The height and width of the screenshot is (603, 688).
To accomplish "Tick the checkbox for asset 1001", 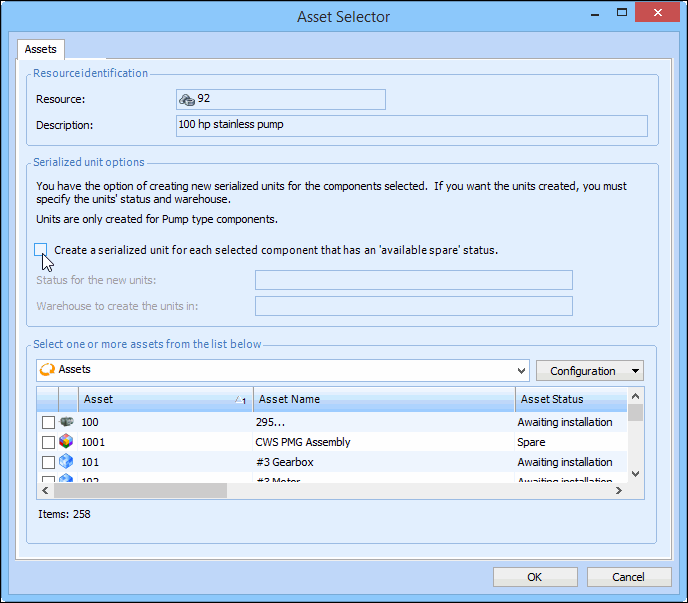I will (x=48, y=442).
